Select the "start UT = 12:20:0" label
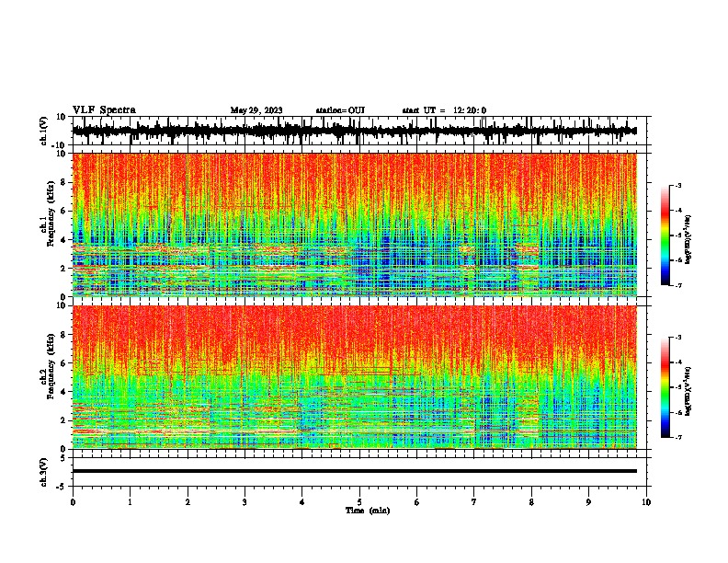728x563 pixels. click(x=444, y=110)
